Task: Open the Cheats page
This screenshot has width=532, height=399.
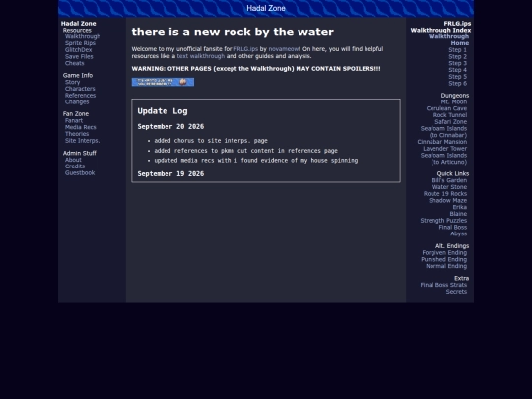Action: (x=74, y=63)
